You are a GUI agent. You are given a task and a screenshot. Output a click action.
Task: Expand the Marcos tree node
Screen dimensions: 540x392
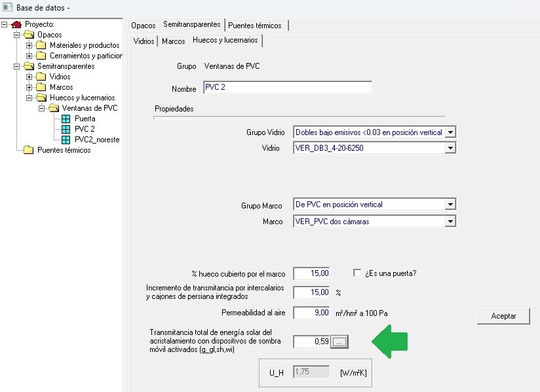click(29, 87)
